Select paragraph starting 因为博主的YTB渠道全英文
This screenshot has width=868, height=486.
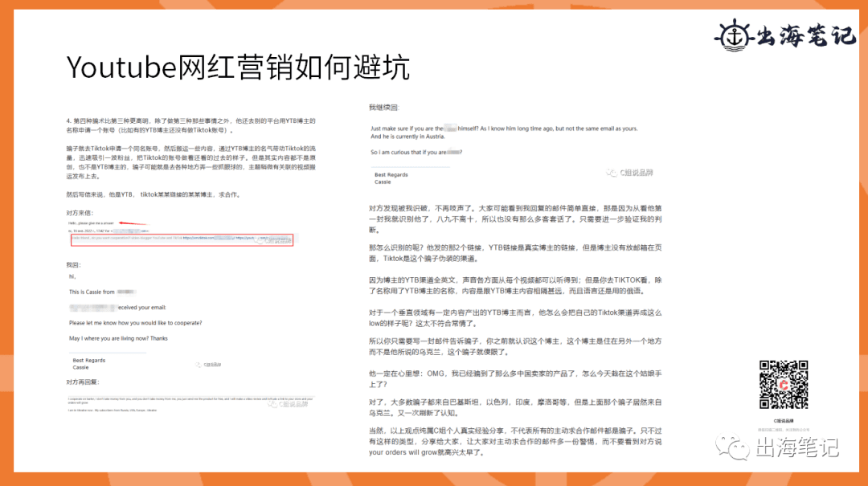tap(515, 285)
